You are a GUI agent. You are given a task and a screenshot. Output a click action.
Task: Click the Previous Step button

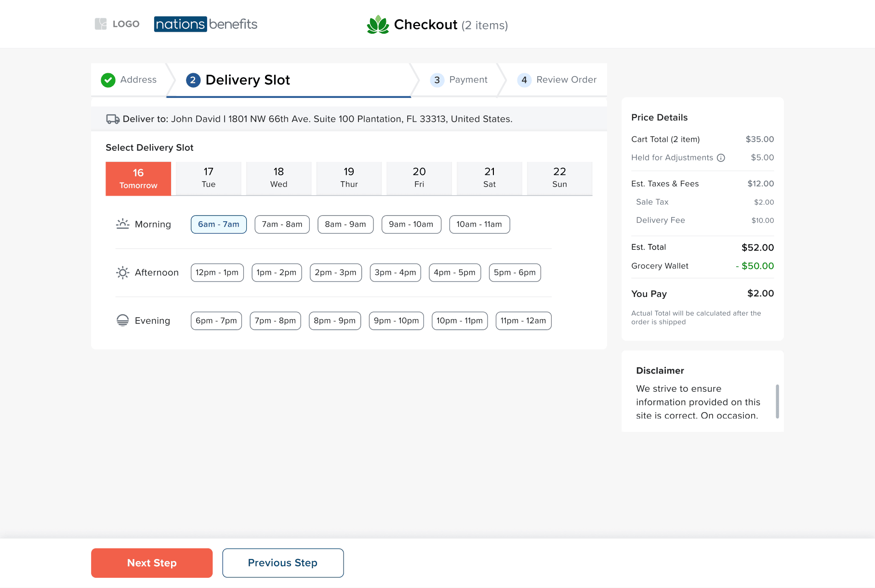[x=282, y=562]
